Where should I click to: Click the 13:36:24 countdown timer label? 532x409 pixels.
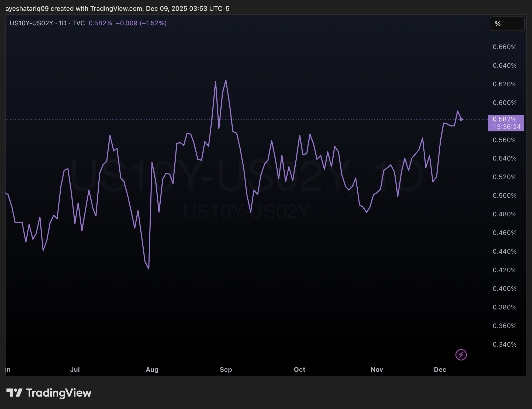[507, 127]
